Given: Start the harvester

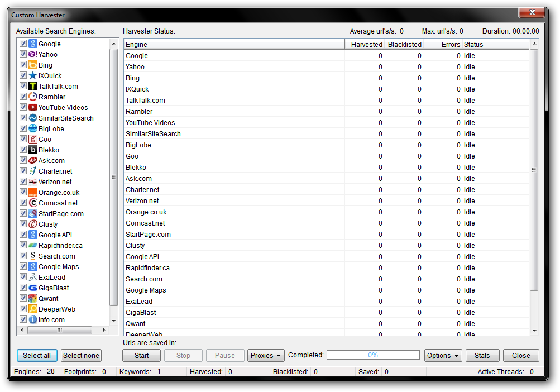Looking at the screenshot, I should (141, 356).
